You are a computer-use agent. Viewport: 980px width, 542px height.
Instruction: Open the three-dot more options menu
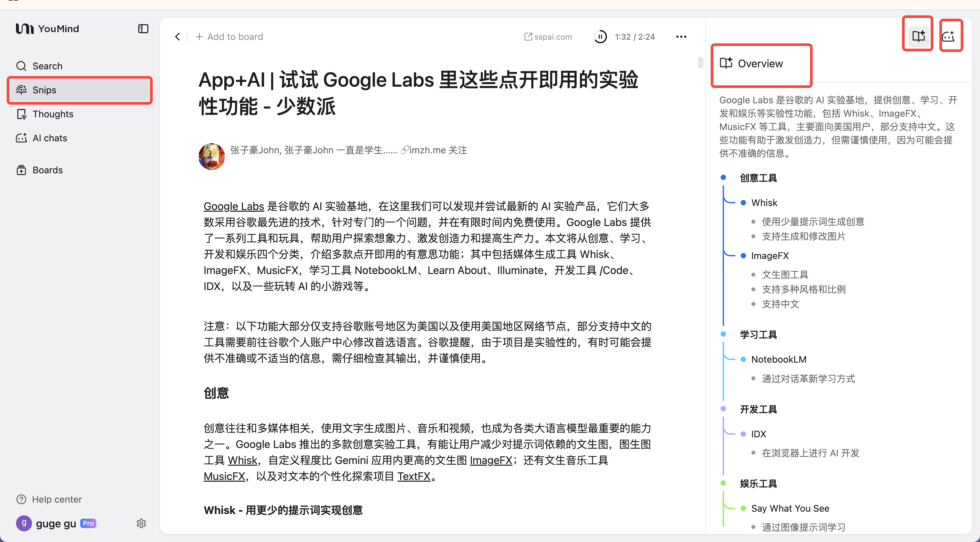pos(681,37)
